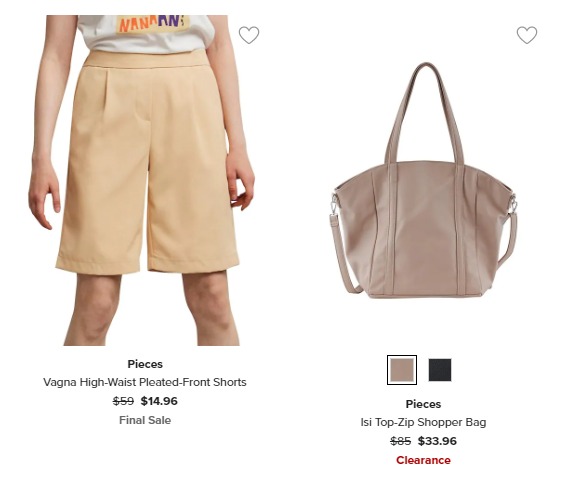Choose the black bag color swatch
Image resolution: width=561 pixels, height=478 pixels.
tap(440, 370)
